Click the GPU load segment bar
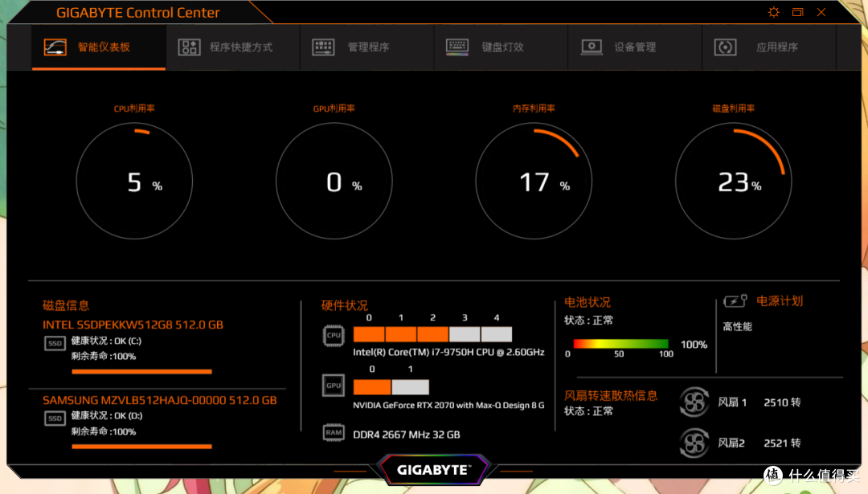Image resolution: width=868 pixels, height=494 pixels. [391, 386]
